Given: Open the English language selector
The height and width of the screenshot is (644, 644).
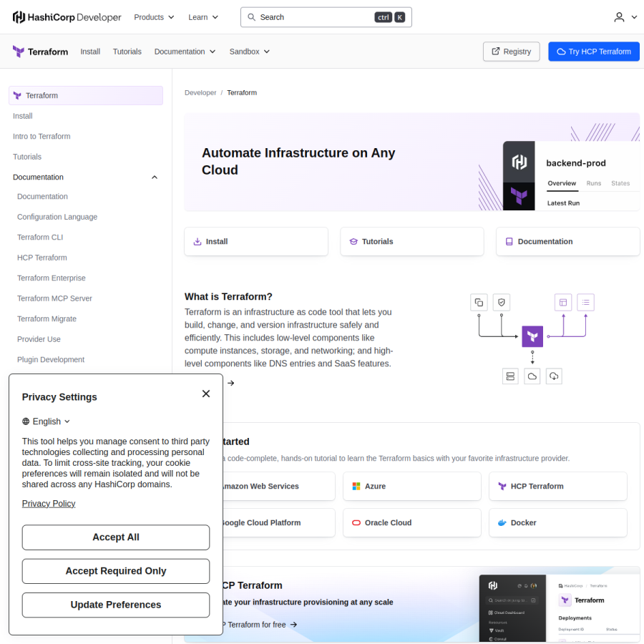Looking at the screenshot, I should pyautogui.click(x=47, y=421).
